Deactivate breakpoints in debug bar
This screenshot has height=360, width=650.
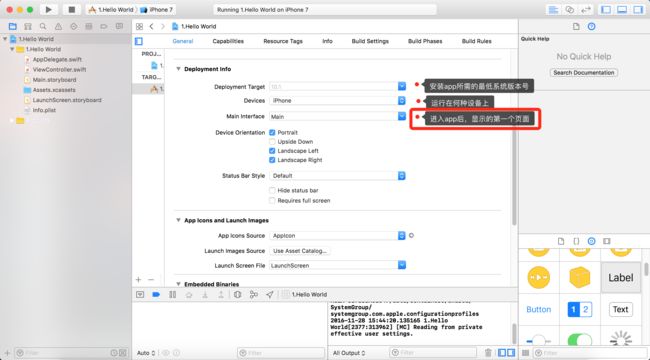tap(156, 294)
